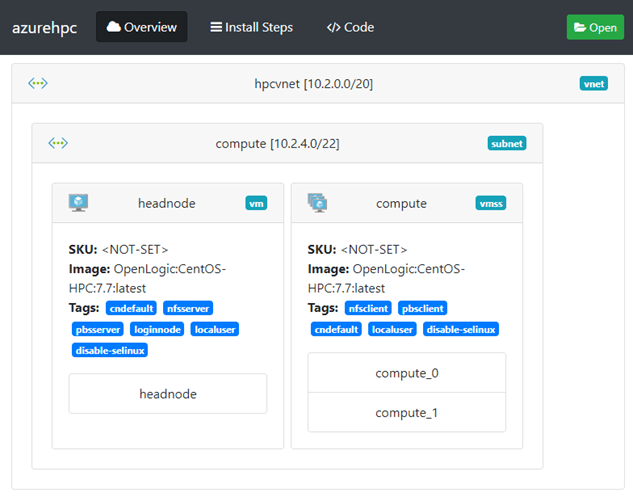Switch to the Code tab
This screenshot has height=497, width=633.
click(x=350, y=27)
